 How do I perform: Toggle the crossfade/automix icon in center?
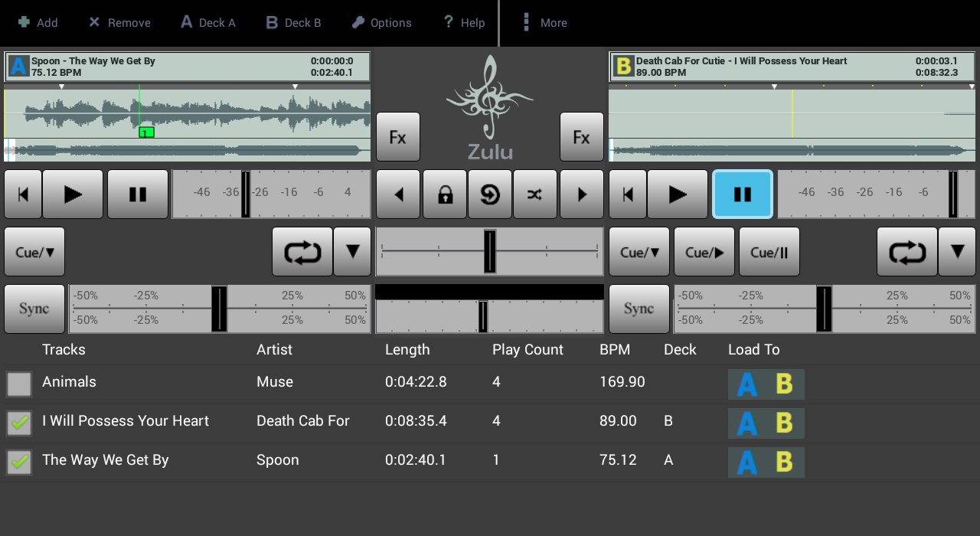535,194
